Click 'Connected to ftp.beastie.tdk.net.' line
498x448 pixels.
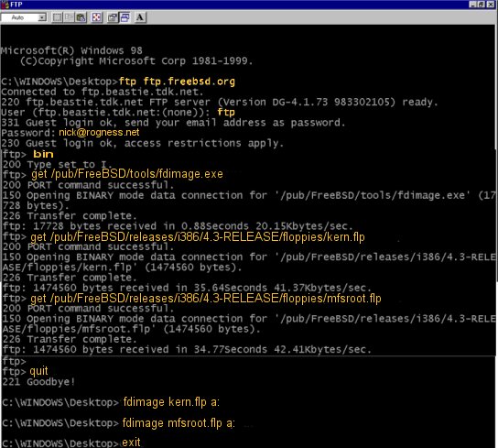click(102, 92)
